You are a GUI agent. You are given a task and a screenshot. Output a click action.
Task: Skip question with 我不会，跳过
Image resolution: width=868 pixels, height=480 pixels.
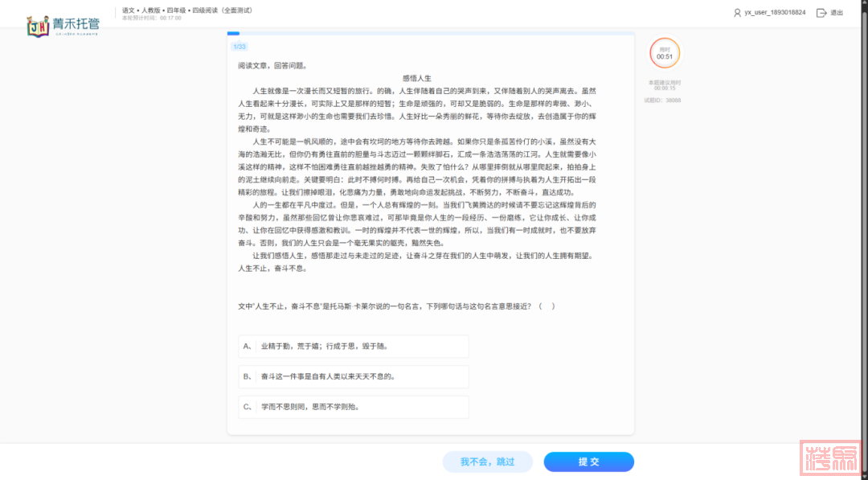(x=488, y=462)
